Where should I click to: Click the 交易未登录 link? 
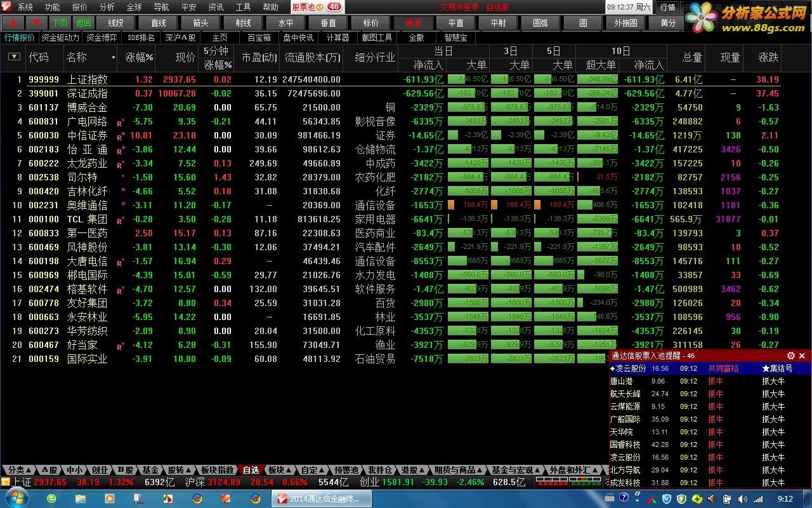pos(460,7)
